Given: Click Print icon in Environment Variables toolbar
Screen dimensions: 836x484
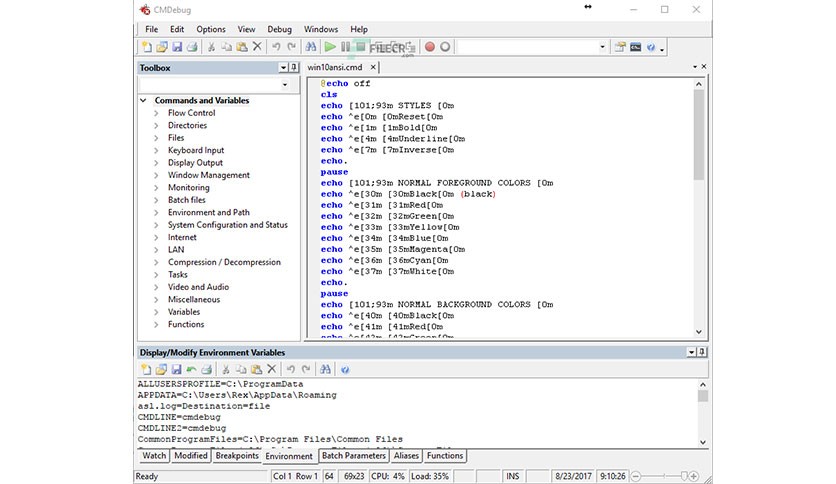Looking at the screenshot, I should click(x=207, y=369).
